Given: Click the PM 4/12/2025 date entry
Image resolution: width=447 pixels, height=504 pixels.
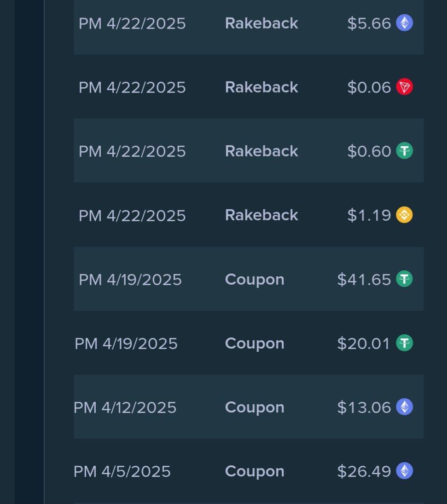Looking at the screenshot, I should (x=125, y=407).
